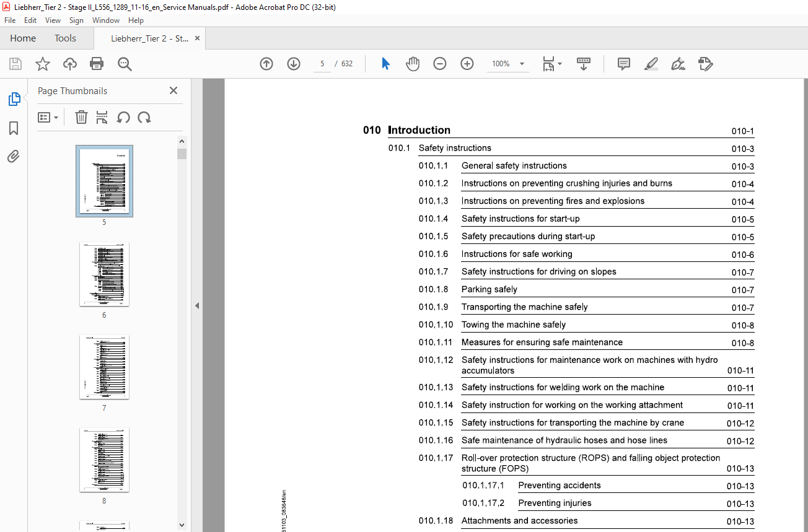Open the stamp tool
The width and height of the screenshot is (808, 532).
(705, 64)
